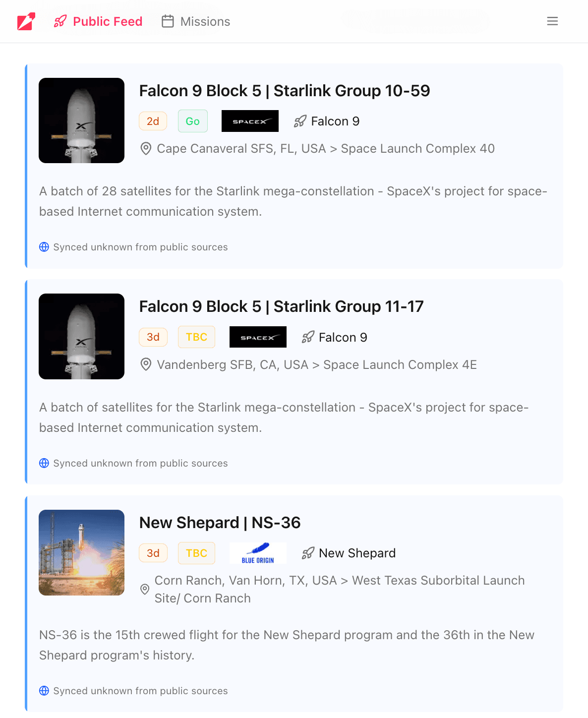The image size is (588, 718).
Task: Switch to the Public Feed tab
Action: pos(99,21)
